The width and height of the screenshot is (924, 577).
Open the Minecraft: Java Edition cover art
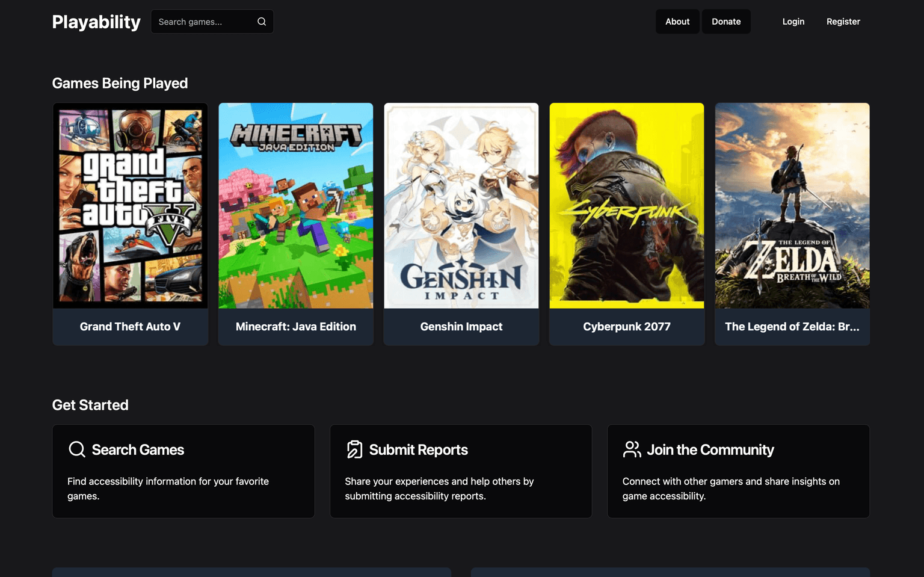[x=296, y=206]
